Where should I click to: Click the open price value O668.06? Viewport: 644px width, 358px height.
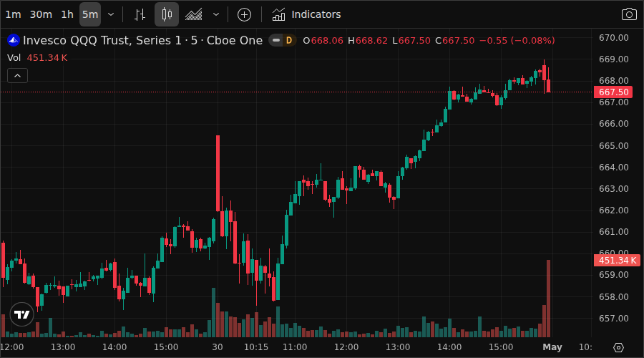tap(323, 41)
